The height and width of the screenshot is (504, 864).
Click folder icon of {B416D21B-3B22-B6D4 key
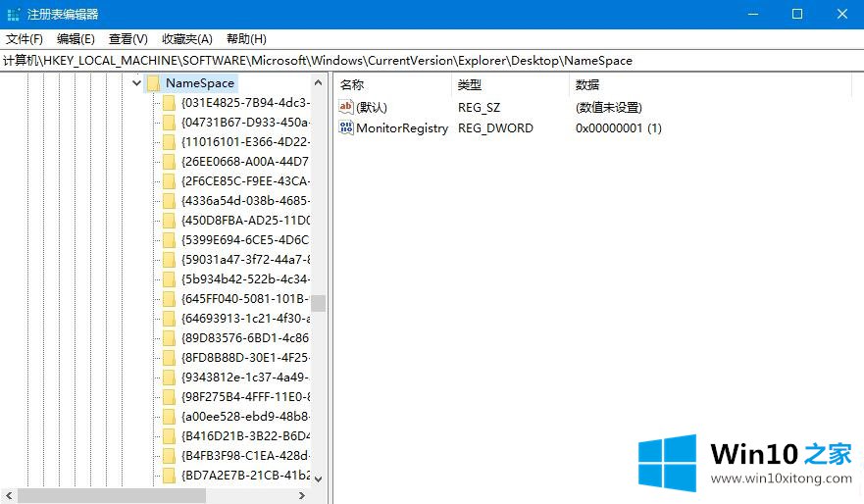[x=169, y=436]
